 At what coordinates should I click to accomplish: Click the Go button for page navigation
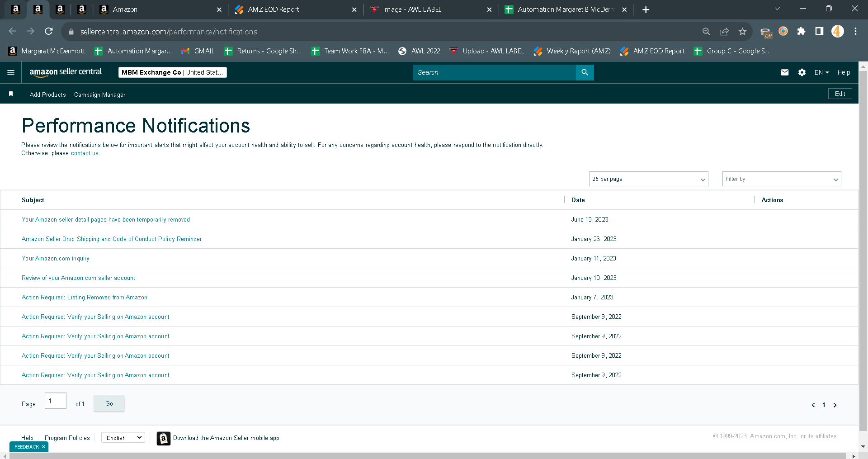(109, 403)
